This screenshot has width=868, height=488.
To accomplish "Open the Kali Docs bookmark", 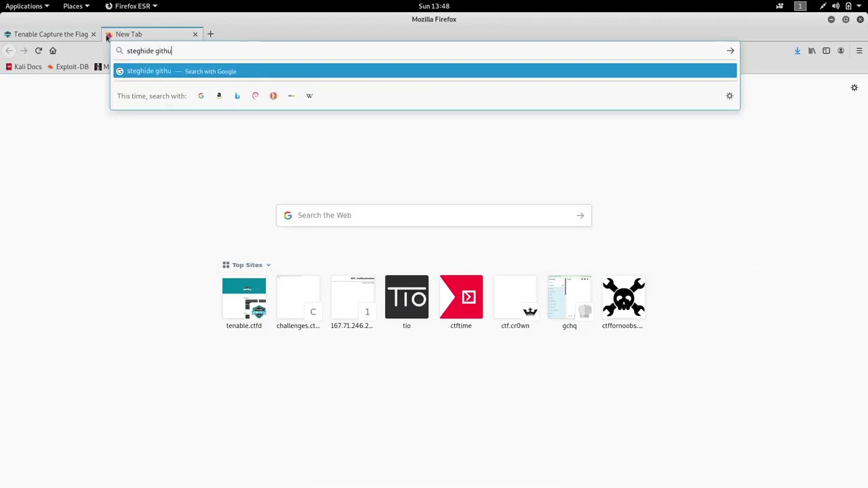I will [24, 66].
